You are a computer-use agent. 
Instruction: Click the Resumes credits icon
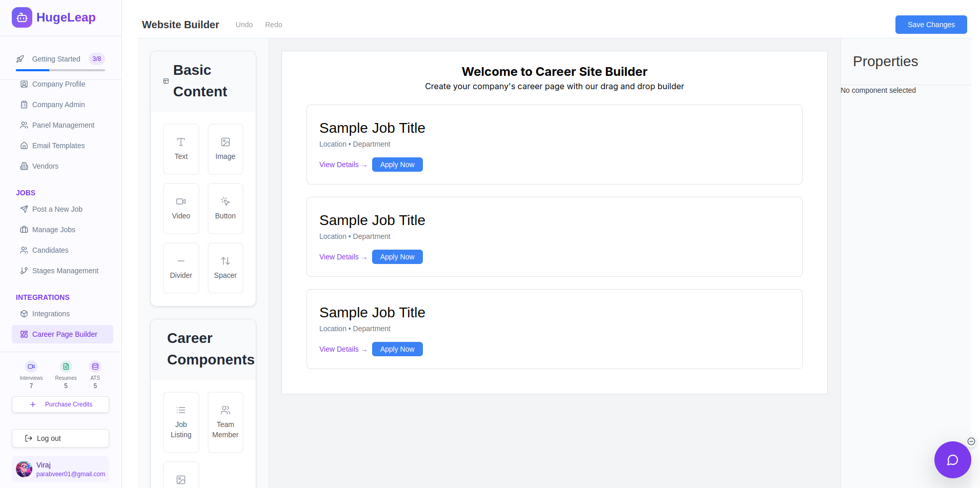click(x=66, y=367)
